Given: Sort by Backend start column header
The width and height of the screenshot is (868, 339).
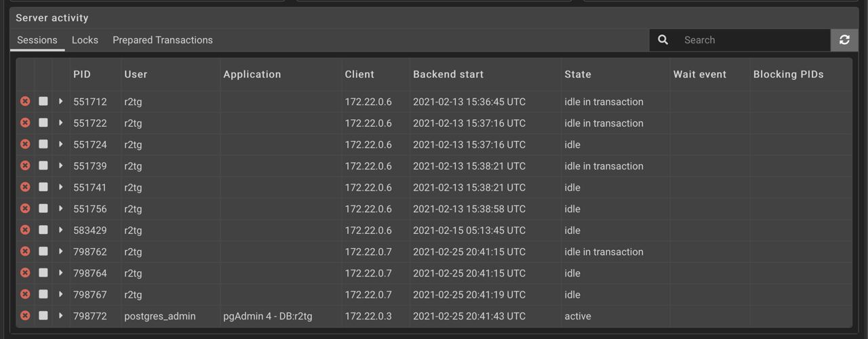Looking at the screenshot, I should click(448, 75).
